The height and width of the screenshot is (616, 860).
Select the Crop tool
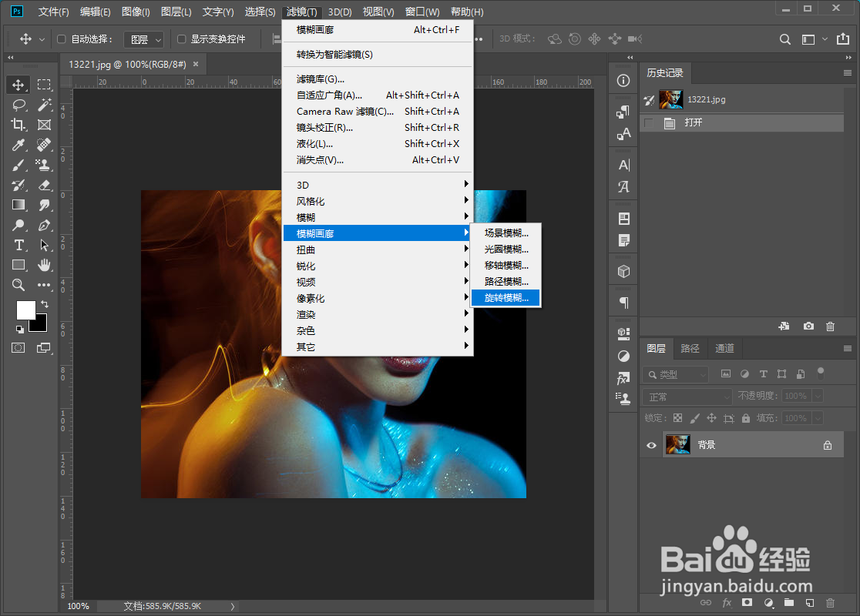pyautogui.click(x=18, y=125)
